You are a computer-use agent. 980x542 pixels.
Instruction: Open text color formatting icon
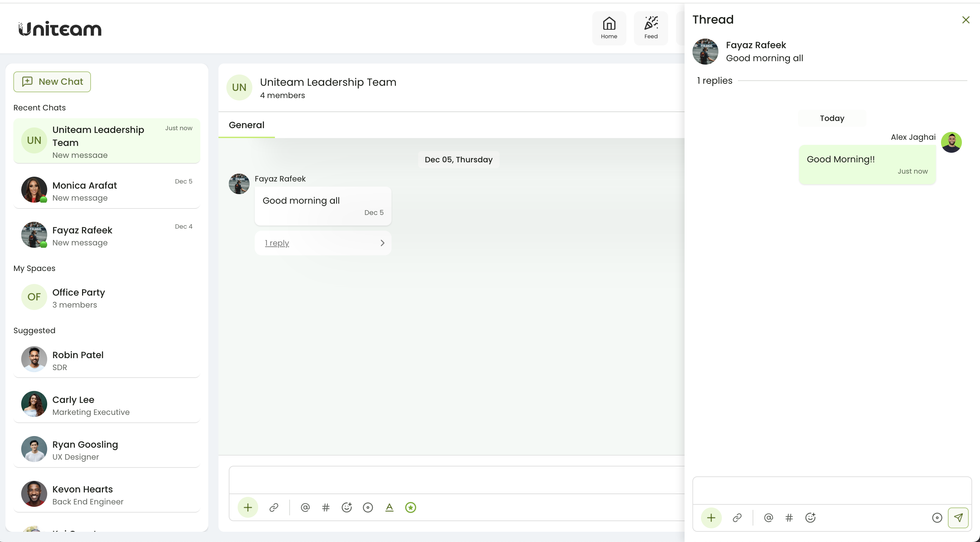click(x=389, y=507)
